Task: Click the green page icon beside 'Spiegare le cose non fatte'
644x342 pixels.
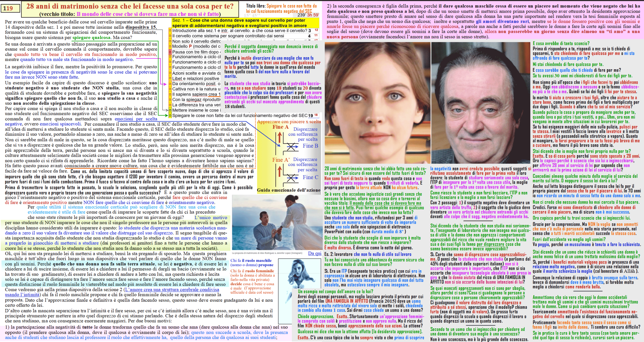Action: [170, 115]
